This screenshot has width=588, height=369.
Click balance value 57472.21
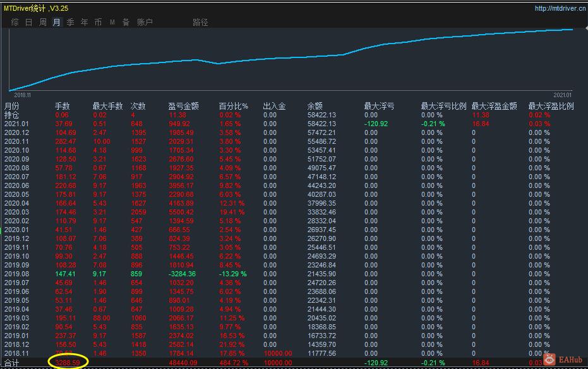point(321,132)
